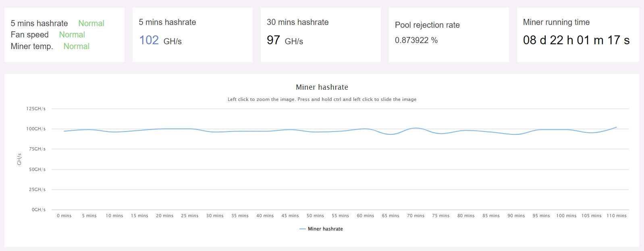
Task: Click the Normal status beside 5 mins hashrate
Action: 91,23
